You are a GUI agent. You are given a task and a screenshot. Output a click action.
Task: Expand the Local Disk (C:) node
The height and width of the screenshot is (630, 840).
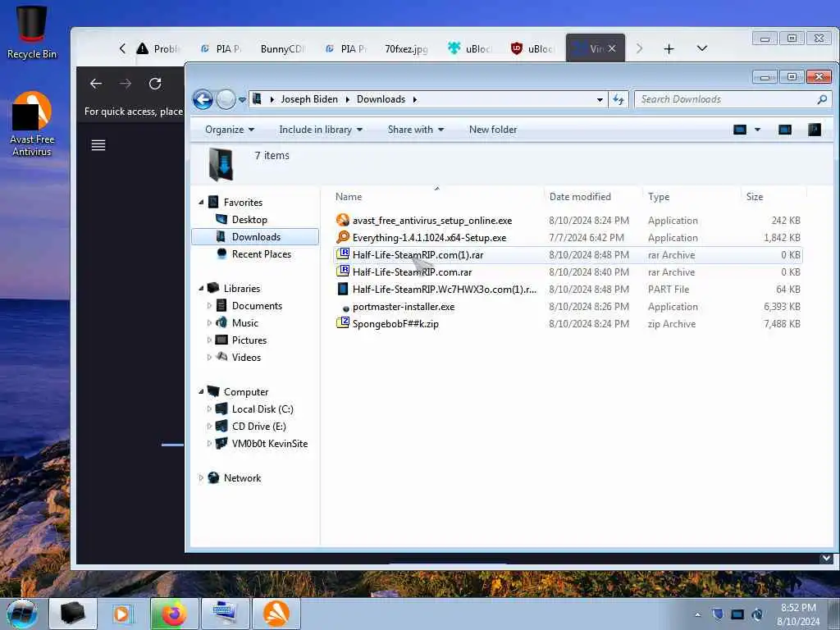[209, 409]
